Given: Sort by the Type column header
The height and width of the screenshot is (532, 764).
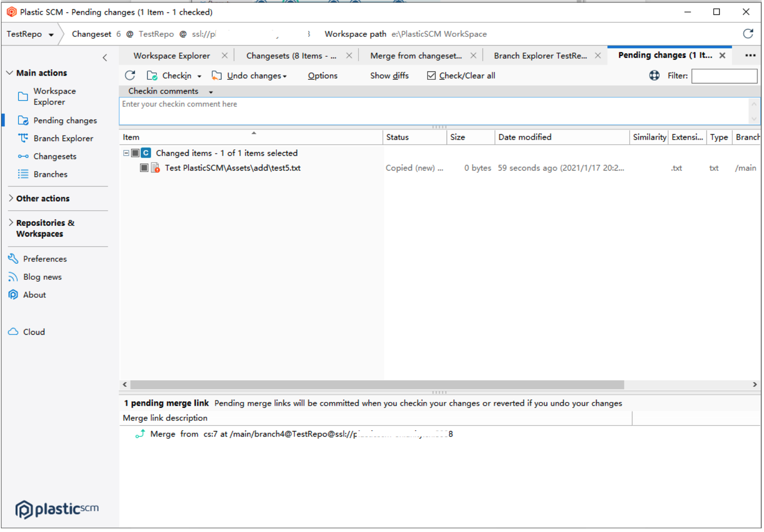Looking at the screenshot, I should tap(719, 137).
